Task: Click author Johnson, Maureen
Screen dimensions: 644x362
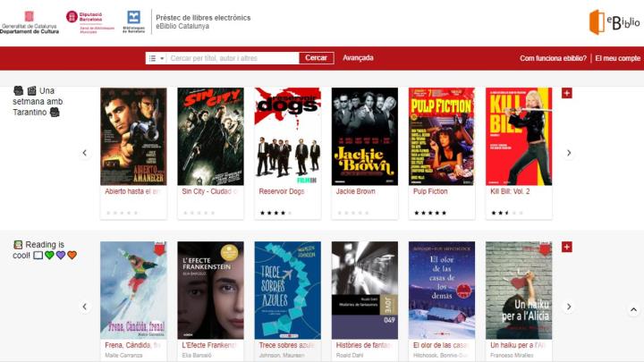Action: pos(282,356)
